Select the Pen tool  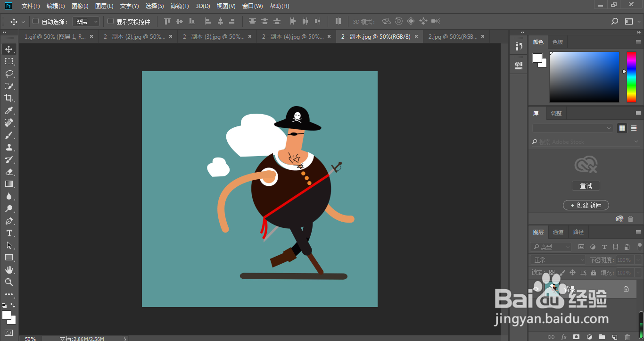pyautogui.click(x=9, y=221)
